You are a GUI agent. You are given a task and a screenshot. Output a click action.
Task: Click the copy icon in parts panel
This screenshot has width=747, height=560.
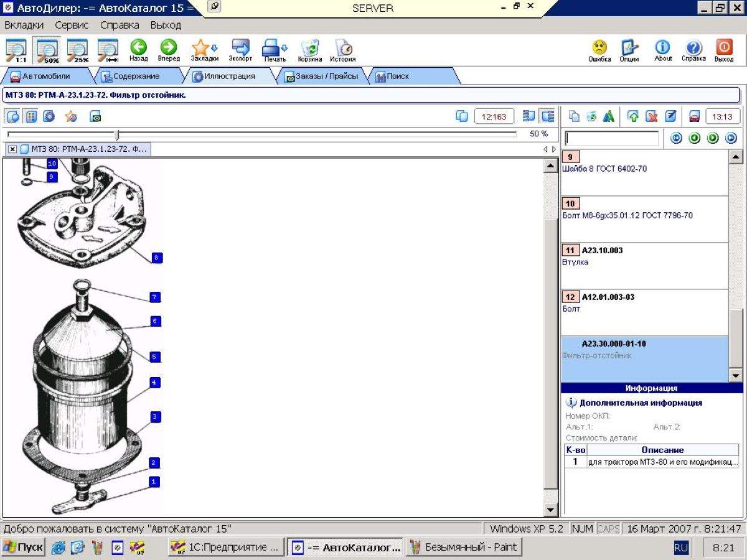[x=574, y=116]
